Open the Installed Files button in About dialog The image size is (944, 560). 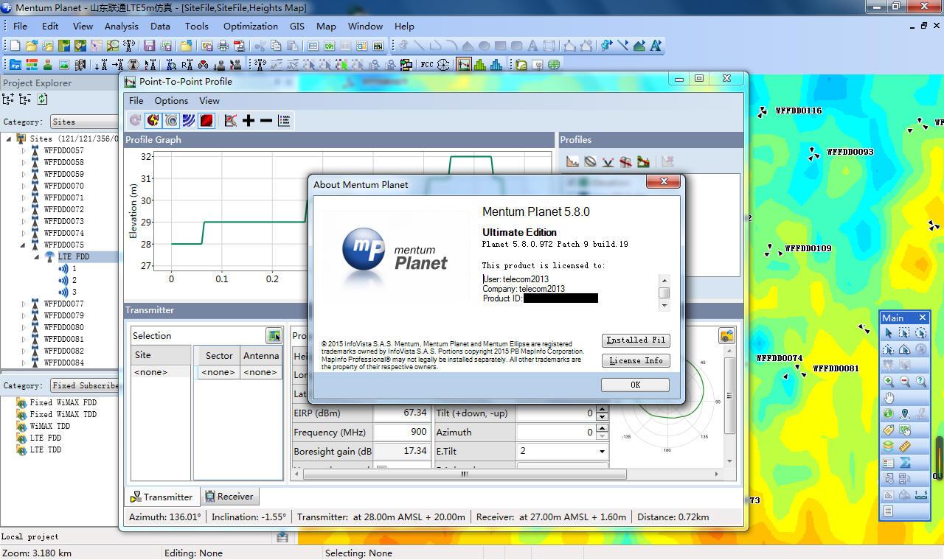635,340
